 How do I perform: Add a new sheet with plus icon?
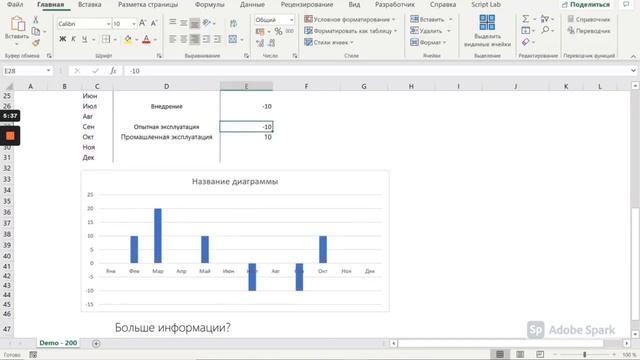(x=96, y=343)
